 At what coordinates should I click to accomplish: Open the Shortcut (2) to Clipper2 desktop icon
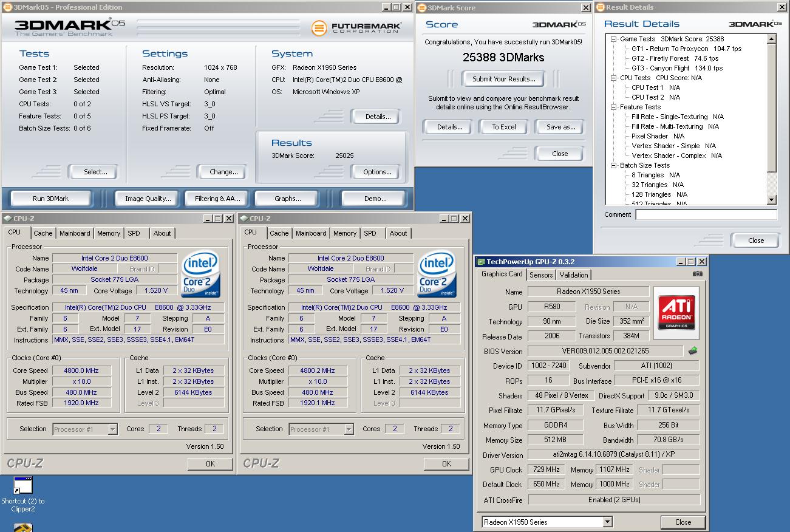(23, 494)
